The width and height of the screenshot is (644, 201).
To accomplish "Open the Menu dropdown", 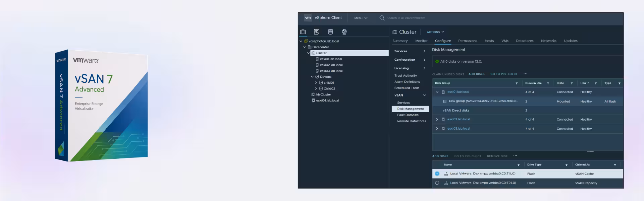I will point(361,18).
